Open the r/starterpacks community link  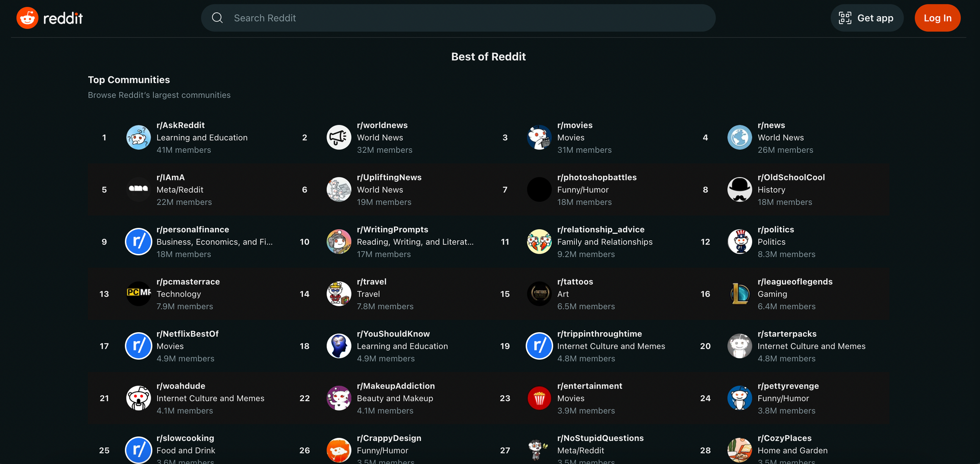click(x=787, y=334)
